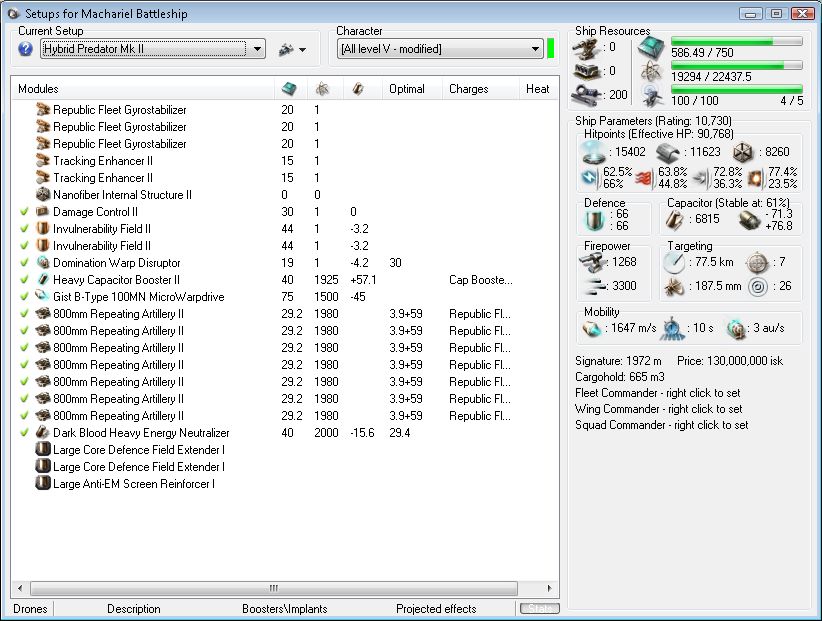Click the Firepower turret icon showing 1268
822x621 pixels.
pos(592,262)
